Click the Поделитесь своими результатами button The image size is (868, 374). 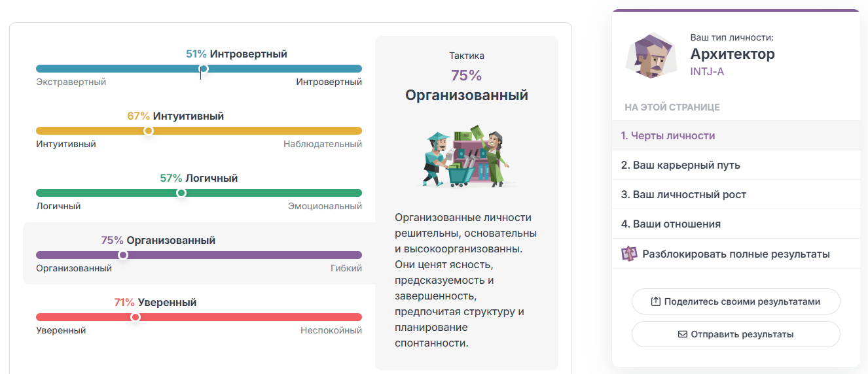736,301
